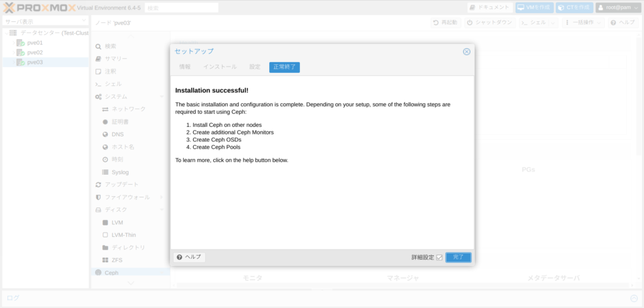Click the Proxmox logo

tap(39, 8)
